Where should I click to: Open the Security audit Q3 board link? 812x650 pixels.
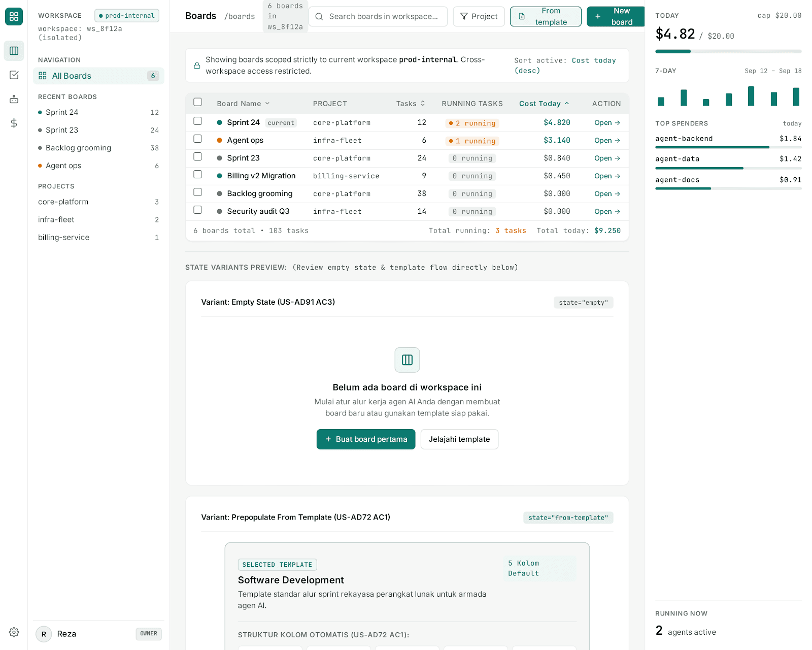point(607,212)
